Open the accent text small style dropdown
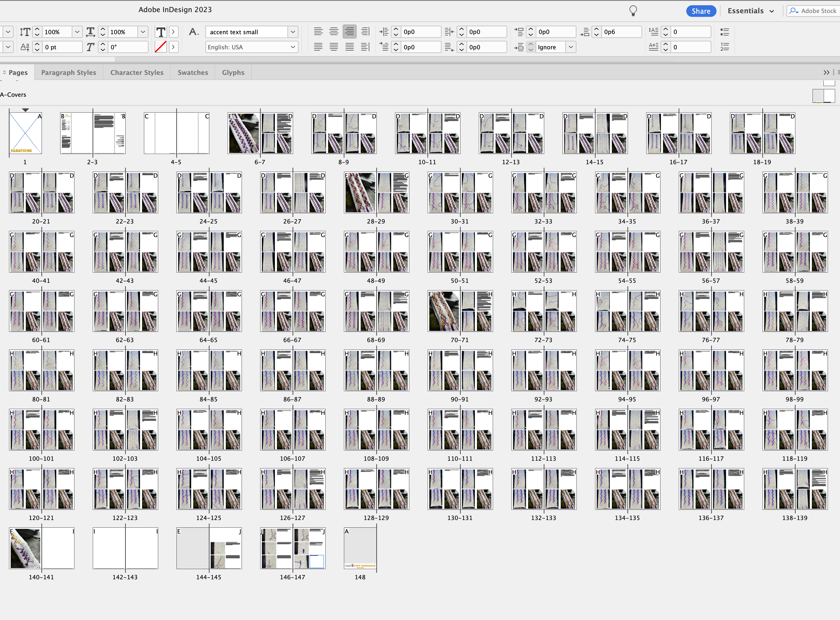The width and height of the screenshot is (840, 620). (x=293, y=32)
